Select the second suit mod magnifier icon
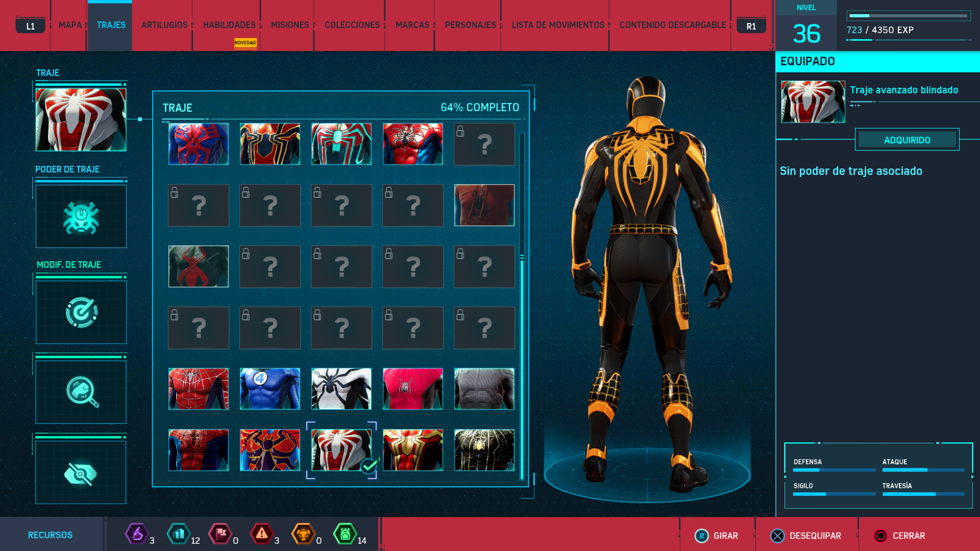 click(x=81, y=392)
